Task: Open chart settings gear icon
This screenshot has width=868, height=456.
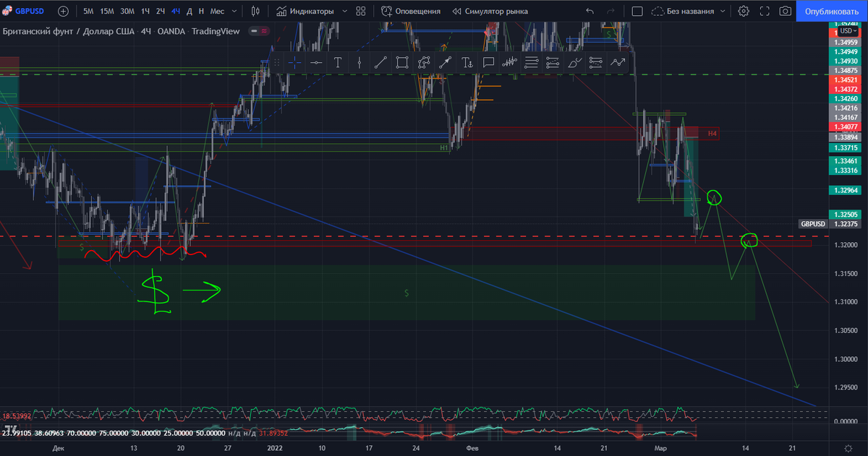Action: tap(744, 11)
